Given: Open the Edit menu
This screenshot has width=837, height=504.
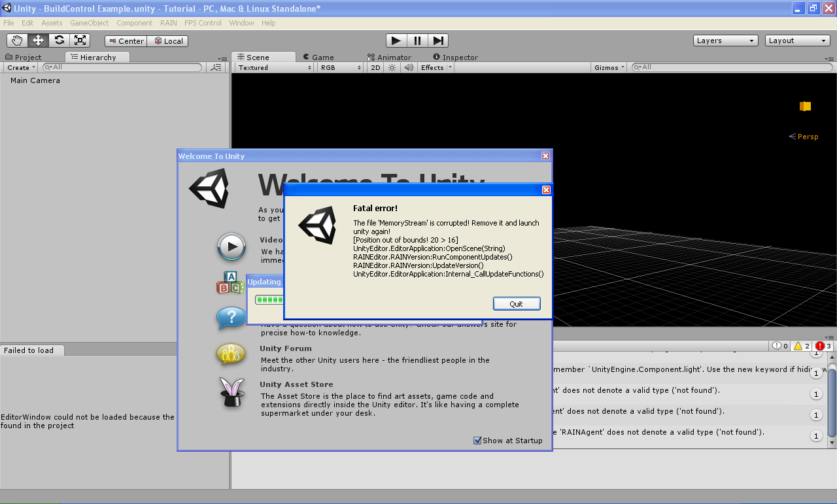Looking at the screenshot, I should [x=27, y=23].
